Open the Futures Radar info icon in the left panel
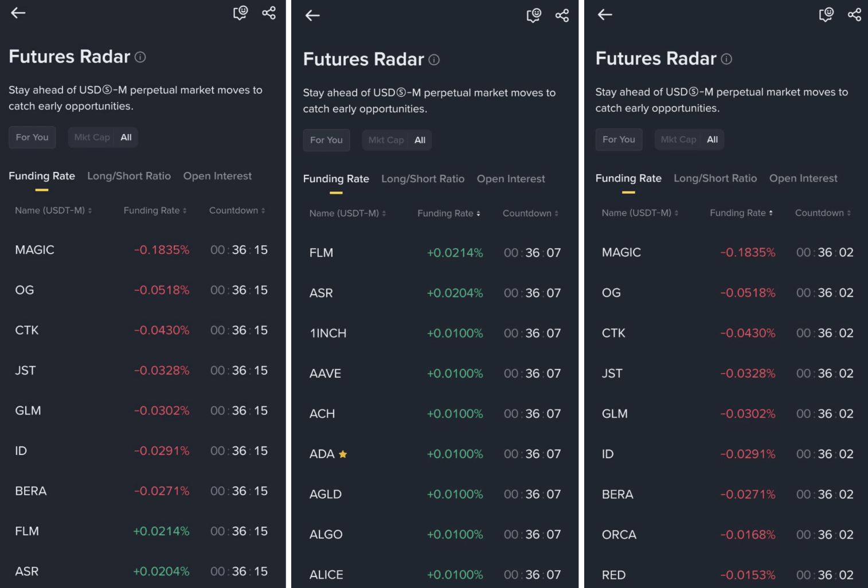The image size is (868, 588). click(x=140, y=57)
